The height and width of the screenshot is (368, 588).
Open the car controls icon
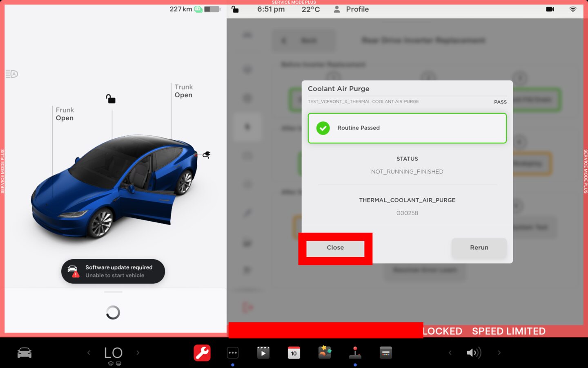click(x=24, y=352)
